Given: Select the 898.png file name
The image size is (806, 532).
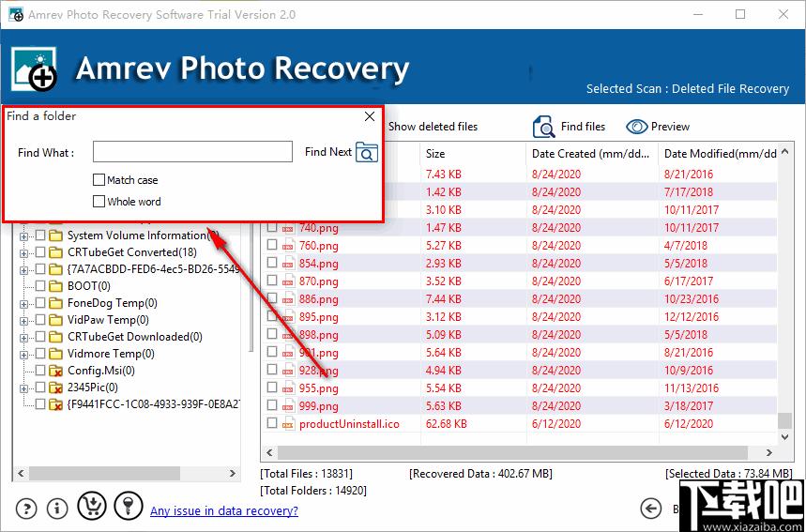Looking at the screenshot, I should [x=319, y=335].
